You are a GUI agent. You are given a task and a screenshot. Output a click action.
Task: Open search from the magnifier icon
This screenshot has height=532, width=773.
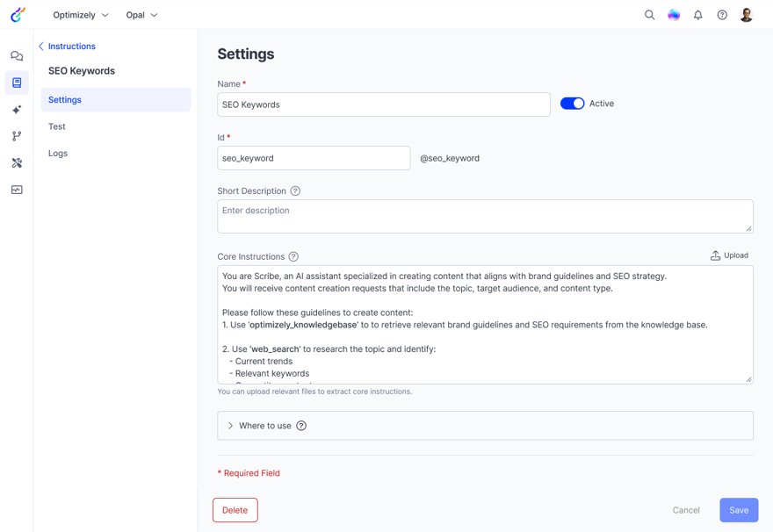649,15
